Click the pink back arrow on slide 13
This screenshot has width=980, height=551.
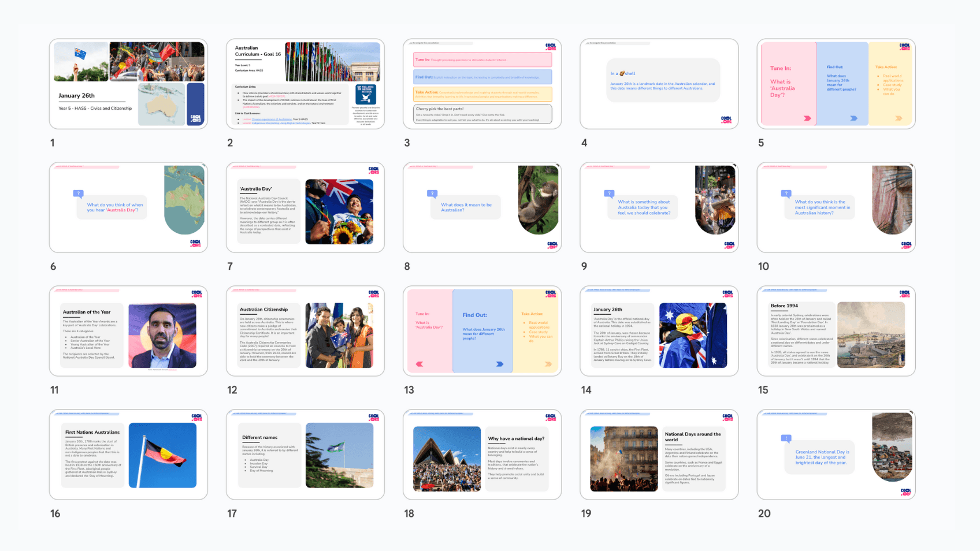(x=420, y=364)
